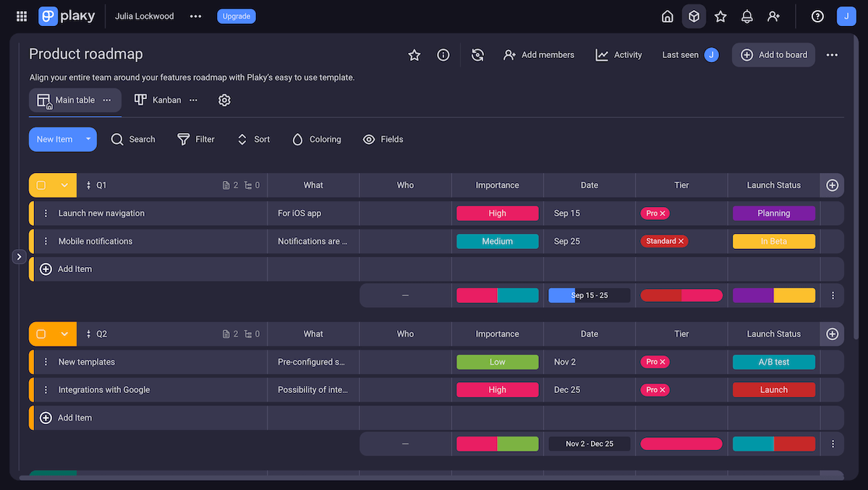Open the Main table options menu
The width and height of the screenshot is (868, 490).
pyautogui.click(x=106, y=100)
